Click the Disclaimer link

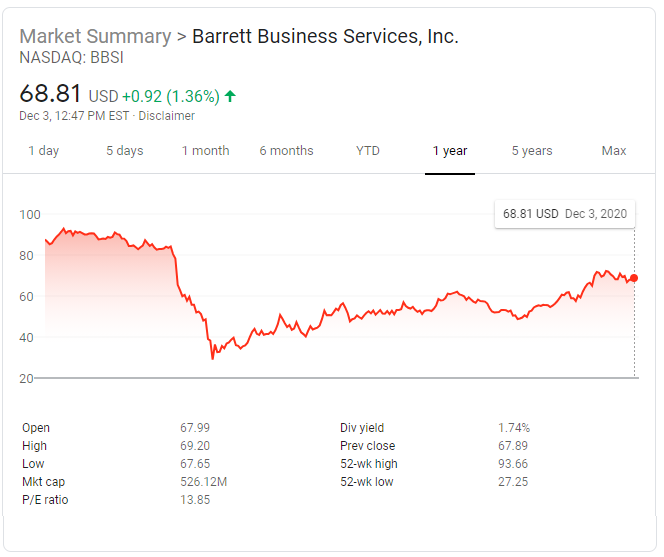tap(168, 116)
